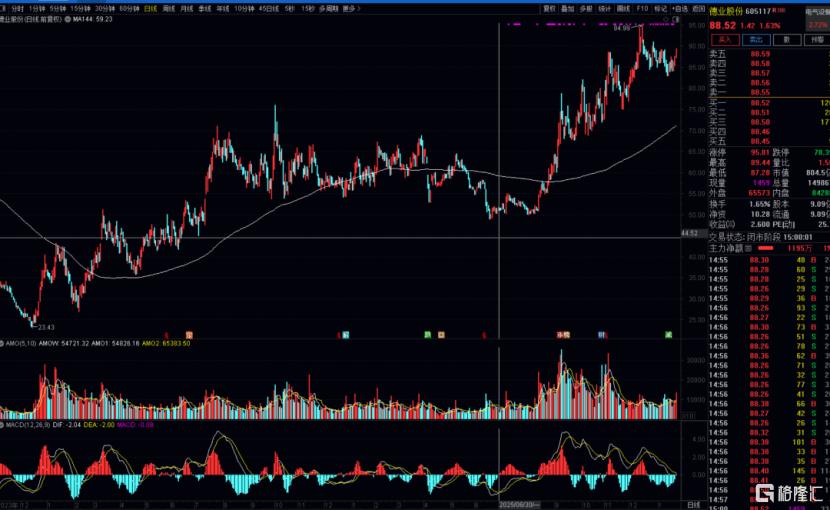The width and height of the screenshot is (830, 510).
Task: Click the 交易状态 闭市阶段 status line
Action: pos(761,237)
